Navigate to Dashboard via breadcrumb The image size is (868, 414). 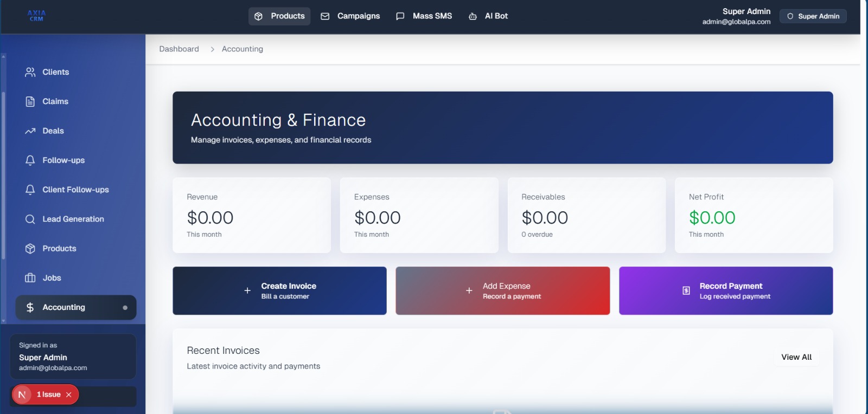click(x=179, y=49)
